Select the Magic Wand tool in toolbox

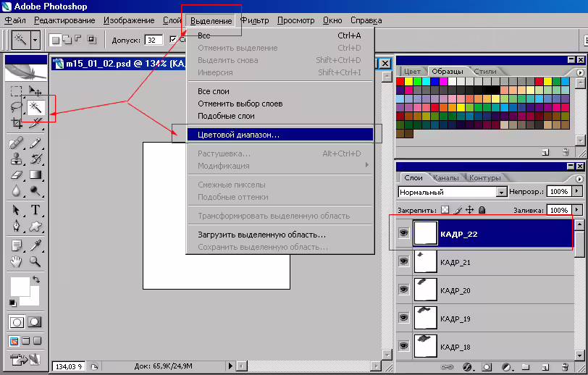click(x=35, y=107)
